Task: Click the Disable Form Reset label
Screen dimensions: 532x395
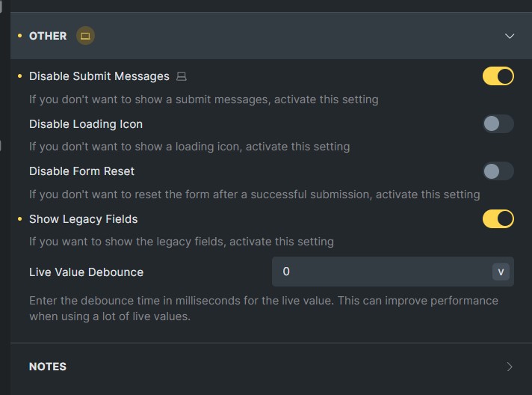Action: [x=81, y=171]
